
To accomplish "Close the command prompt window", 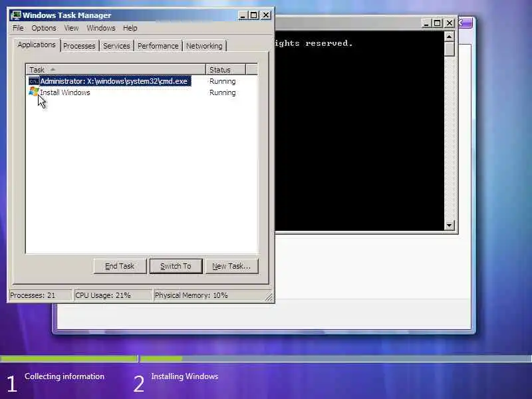I will click(x=450, y=23).
